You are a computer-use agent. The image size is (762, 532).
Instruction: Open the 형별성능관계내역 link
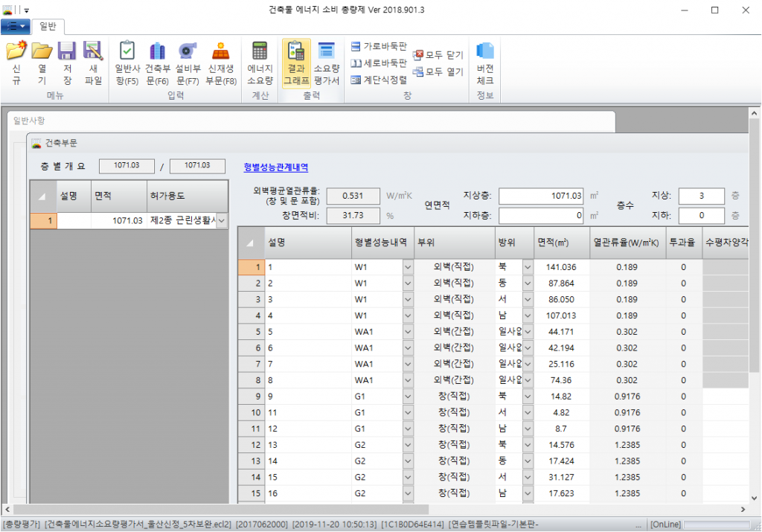click(x=275, y=167)
